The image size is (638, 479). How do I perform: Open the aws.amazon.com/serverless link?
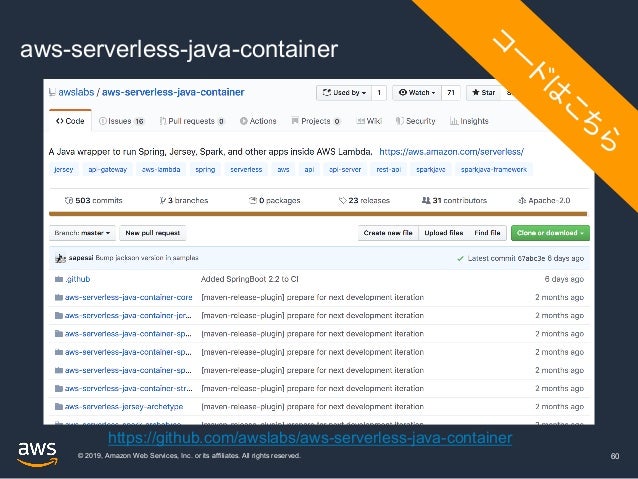coord(451,152)
